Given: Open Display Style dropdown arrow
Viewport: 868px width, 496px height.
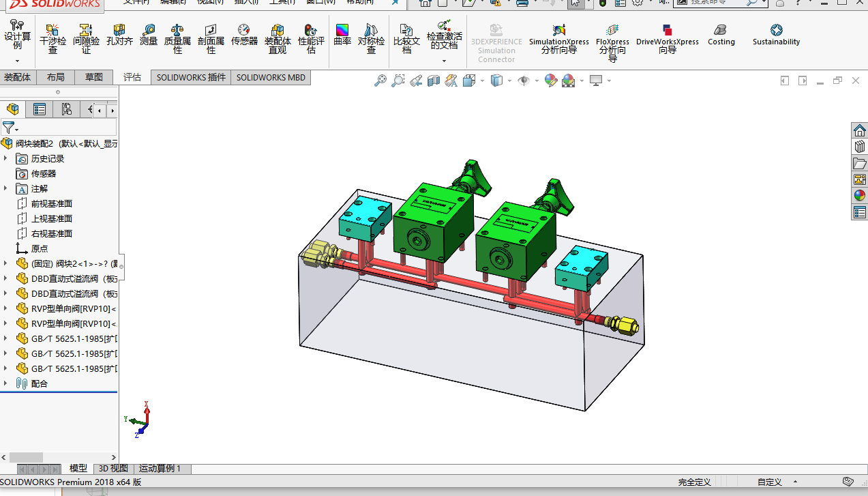Looking at the screenshot, I should (x=510, y=81).
